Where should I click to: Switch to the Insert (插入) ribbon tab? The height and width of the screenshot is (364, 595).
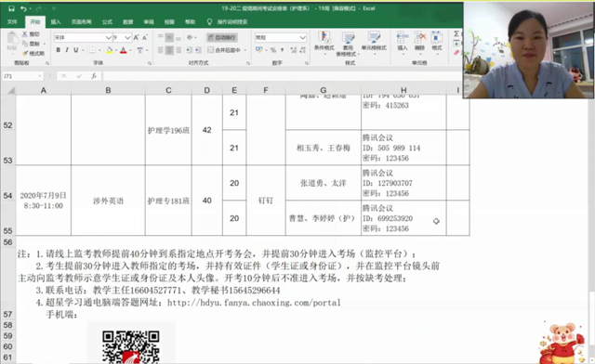(x=56, y=22)
